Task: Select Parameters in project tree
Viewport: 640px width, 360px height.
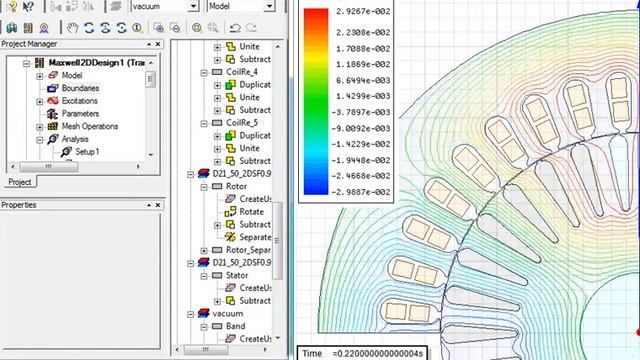Action: [x=80, y=113]
